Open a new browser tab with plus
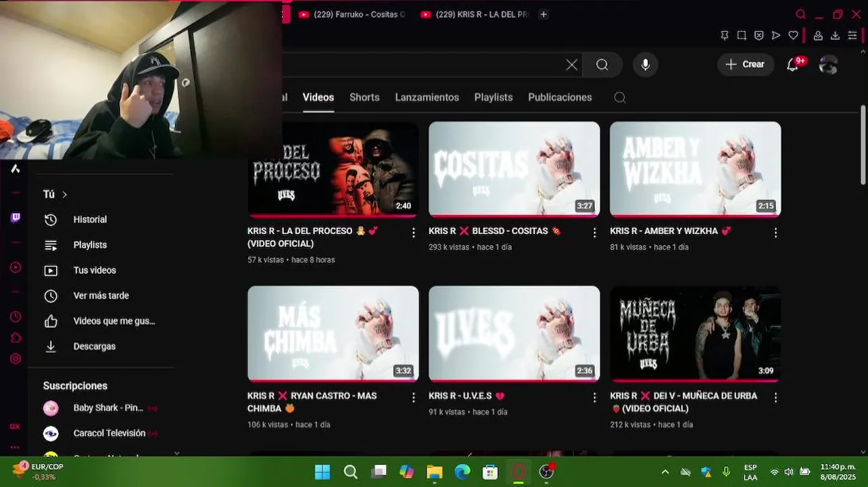The image size is (868, 487). (544, 14)
